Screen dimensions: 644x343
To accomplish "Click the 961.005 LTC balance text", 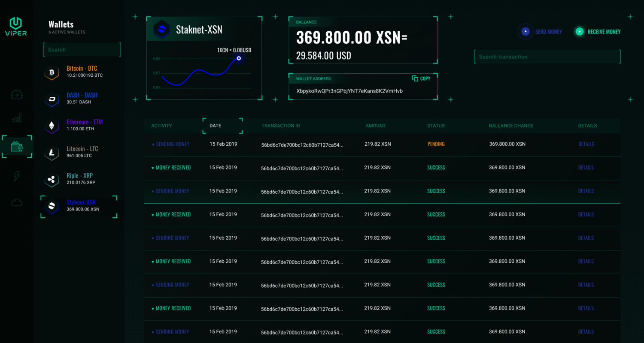I will tap(79, 156).
